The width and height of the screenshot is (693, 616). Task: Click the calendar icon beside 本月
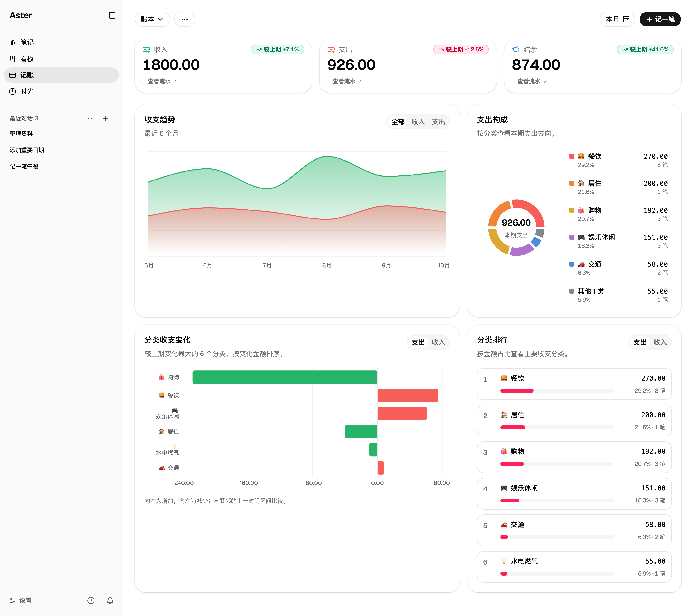pos(626,19)
